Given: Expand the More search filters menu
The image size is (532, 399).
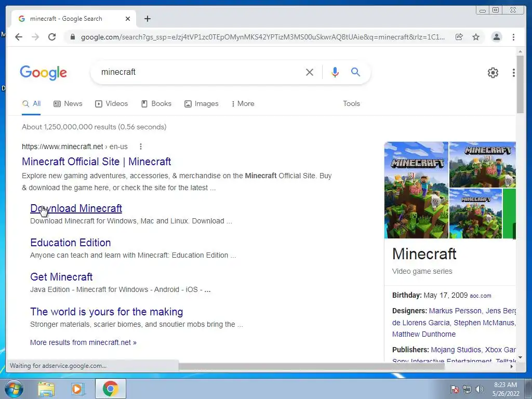Looking at the screenshot, I should 243,104.
